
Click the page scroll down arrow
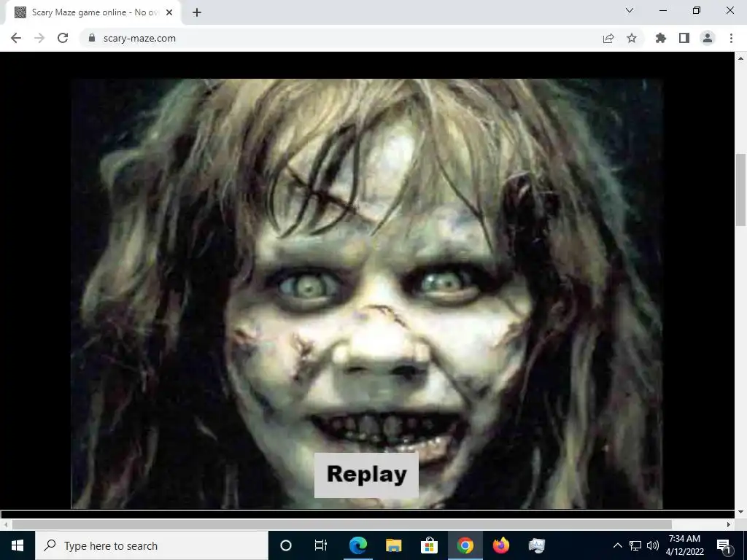[x=741, y=512]
